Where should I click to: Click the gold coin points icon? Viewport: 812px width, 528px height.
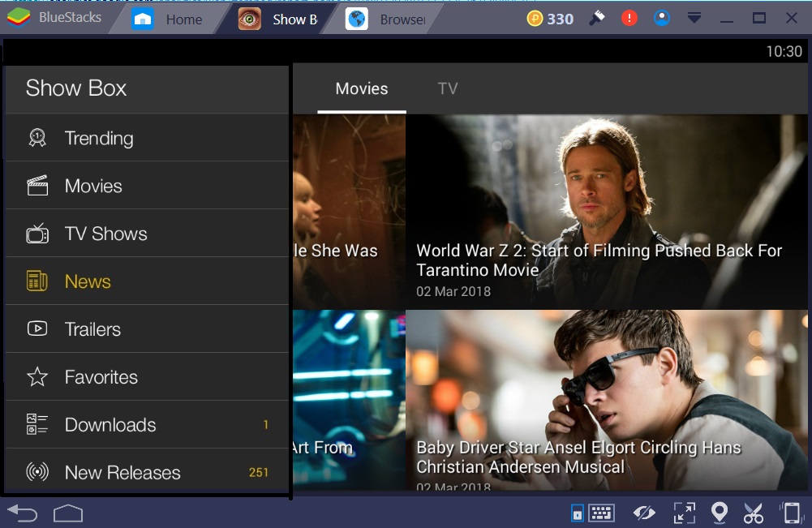coord(535,19)
